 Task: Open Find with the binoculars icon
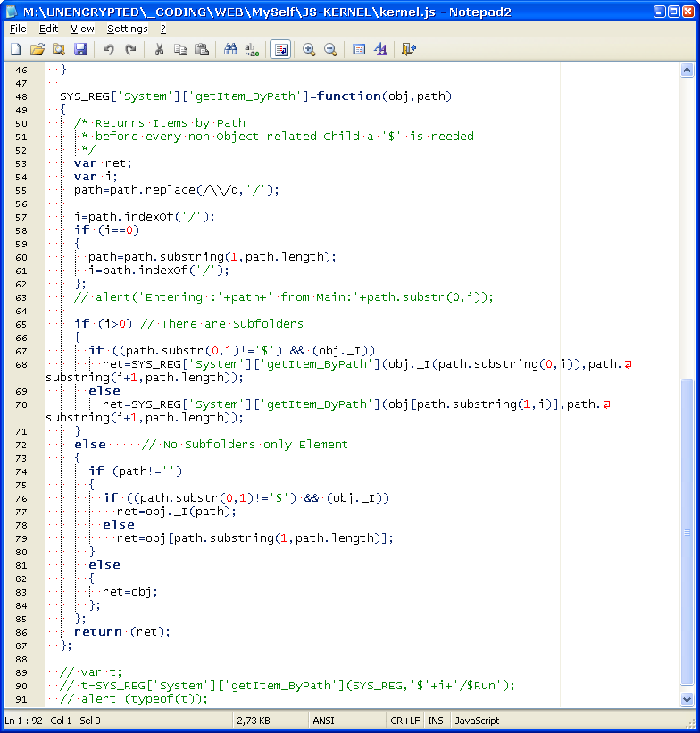tap(230, 49)
